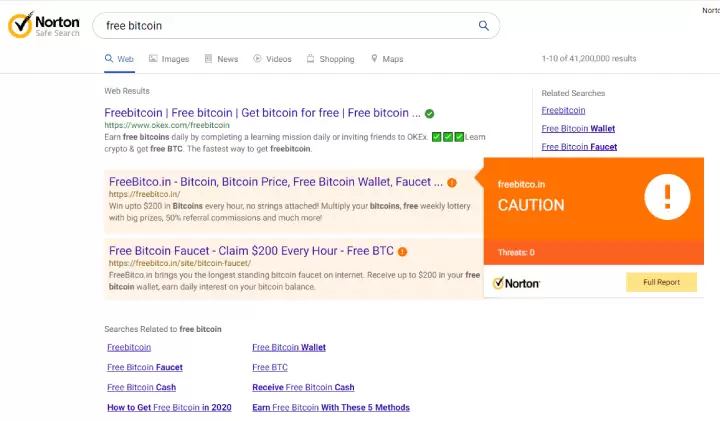Click the 'Related Searches' sidebar heading
Image resolution: width=720 pixels, height=421 pixels.
pyautogui.click(x=573, y=93)
